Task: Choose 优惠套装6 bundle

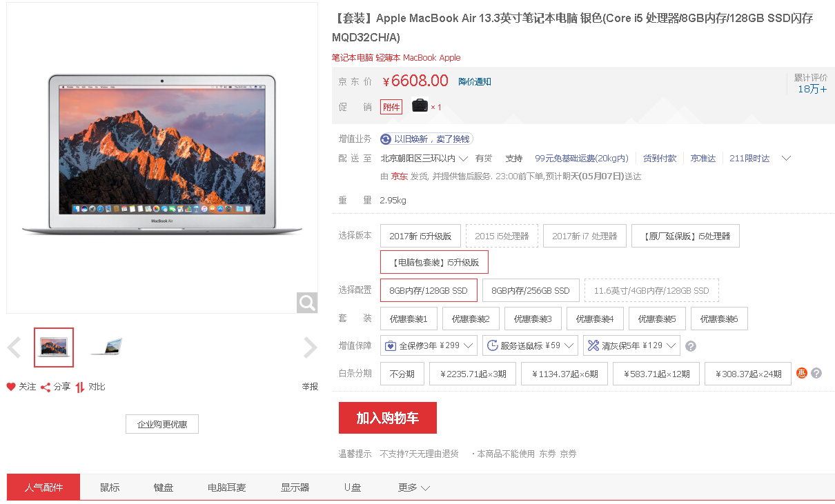Action: 719,319
